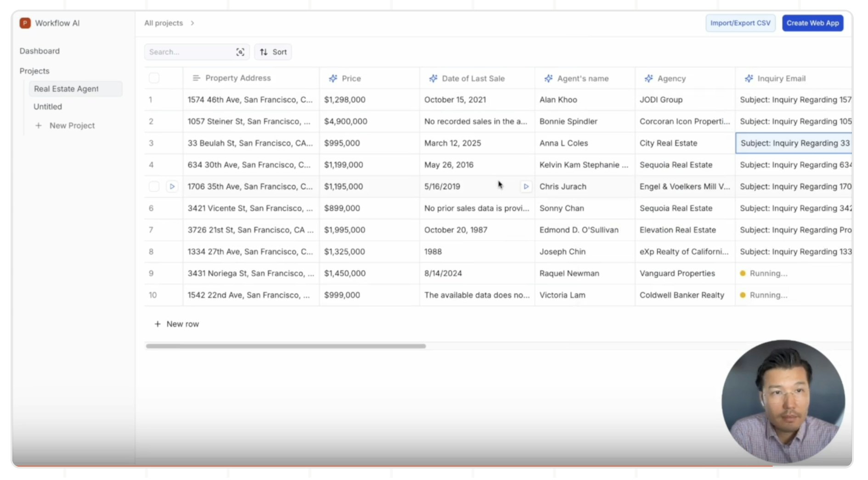Viewport: 868px width, 480px height.
Task: Click the $1,199,000 price cell
Action: (370, 165)
